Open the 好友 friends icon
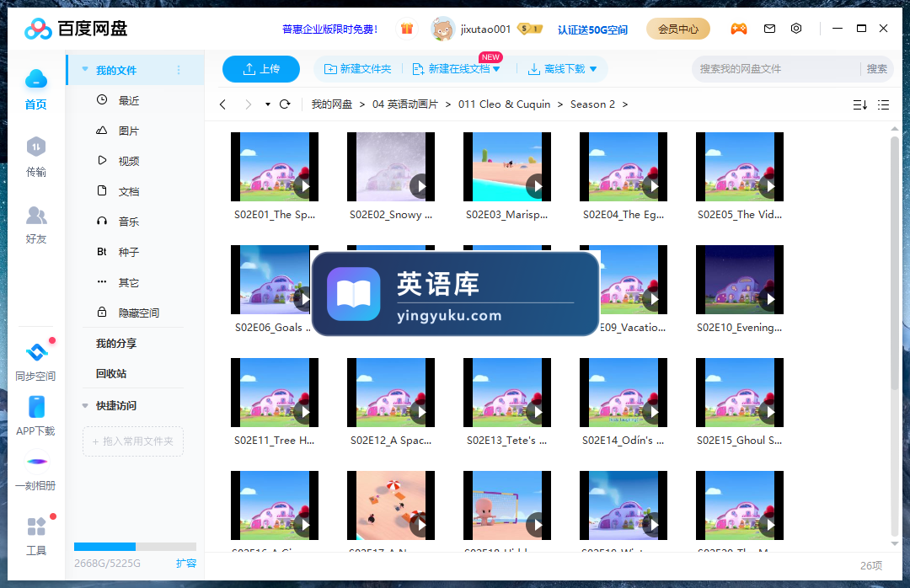Viewport: 910px width, 588px height. point(36,216)
